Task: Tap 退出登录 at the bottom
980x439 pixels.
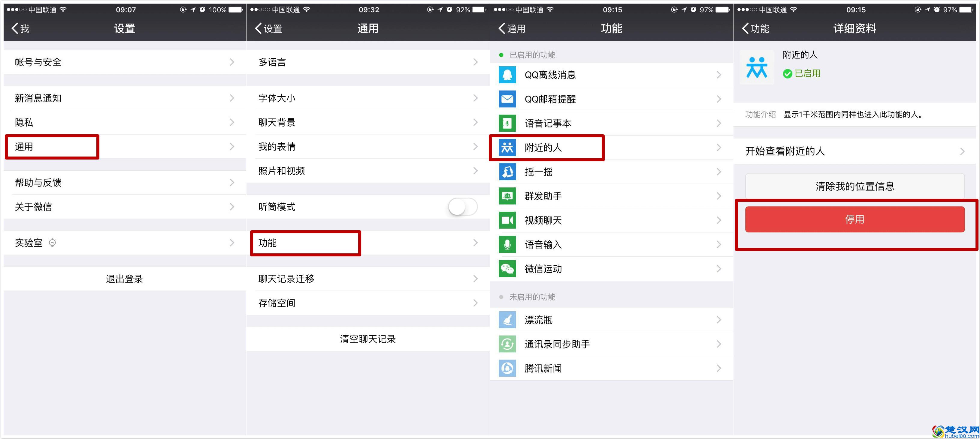Action: pyautogui.click(x=124, y=279)
